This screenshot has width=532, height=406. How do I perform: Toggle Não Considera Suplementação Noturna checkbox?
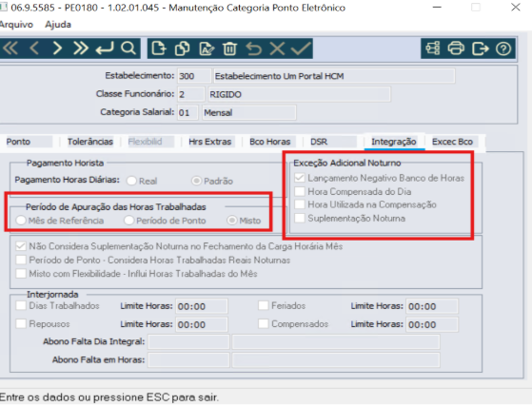click(21, 246)
